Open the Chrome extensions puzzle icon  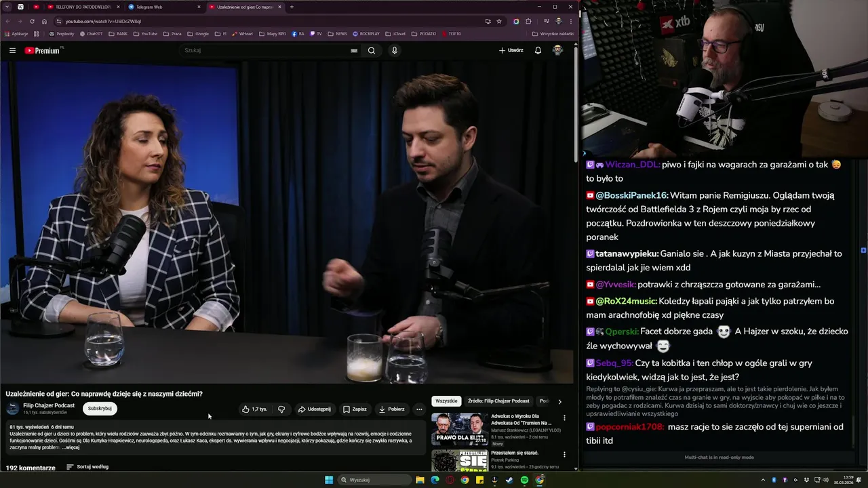click(x=528, y=21)
